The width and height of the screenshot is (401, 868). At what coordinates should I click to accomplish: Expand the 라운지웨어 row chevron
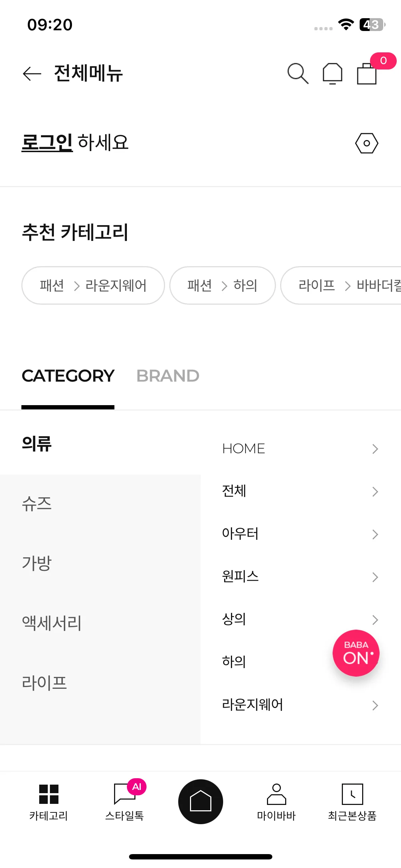point(375,705)
